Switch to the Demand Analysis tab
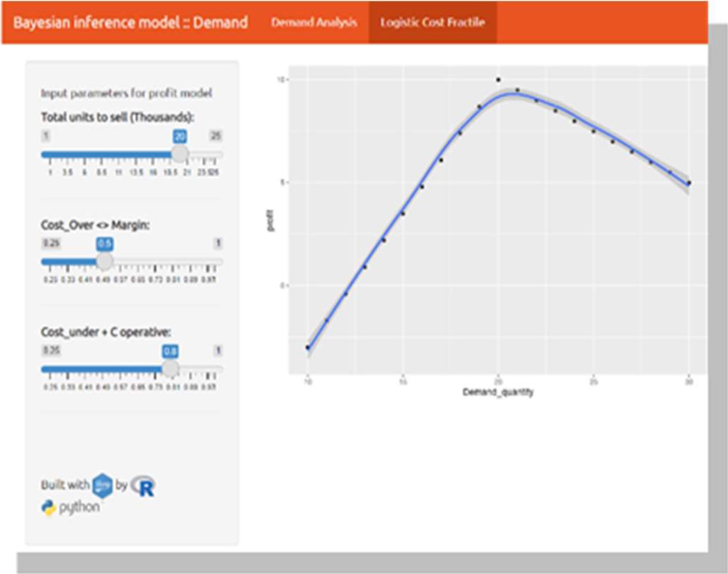 pos(314,23)
